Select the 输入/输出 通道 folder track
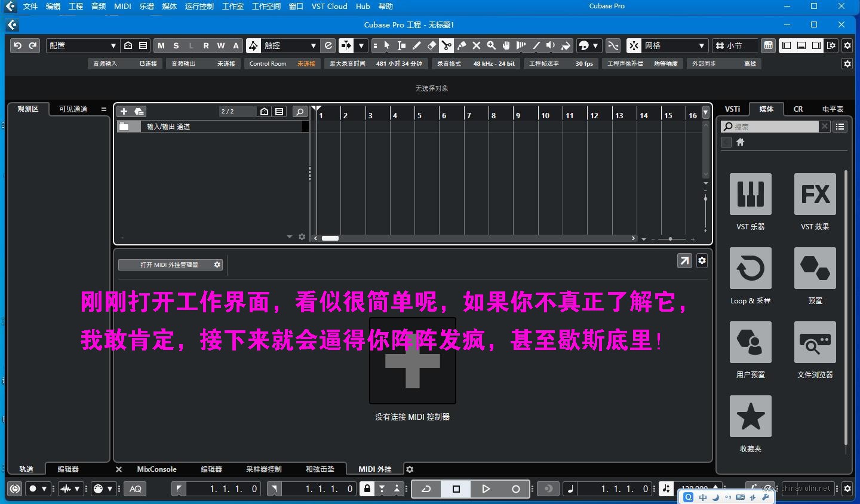The image size is (860, 504). [x=213, y=127]
